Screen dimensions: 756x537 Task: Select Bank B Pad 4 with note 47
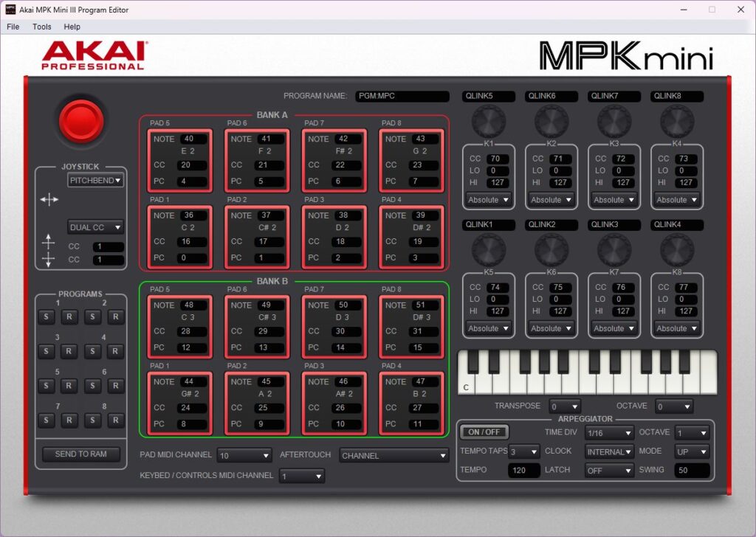(411, 403)
